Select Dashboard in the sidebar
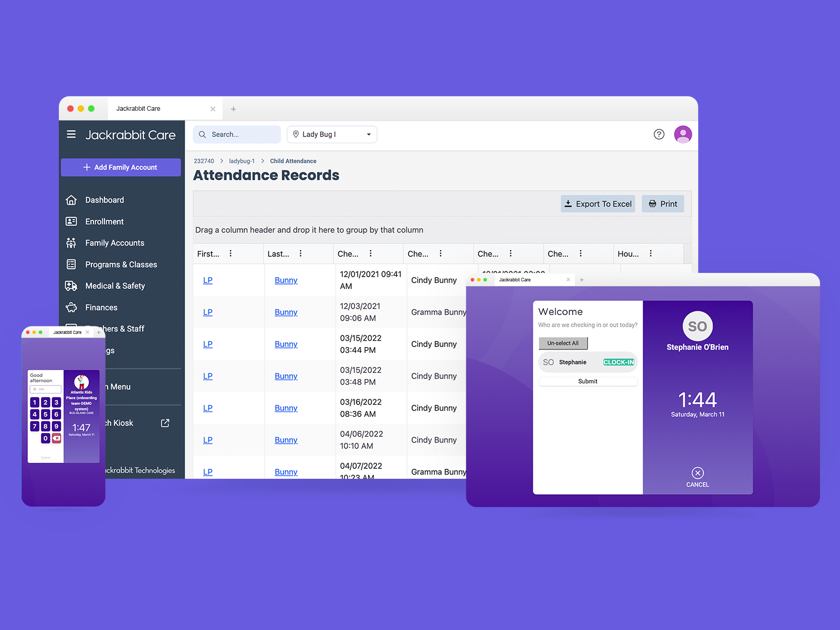The image size is (840, 630). coord(104,200)
